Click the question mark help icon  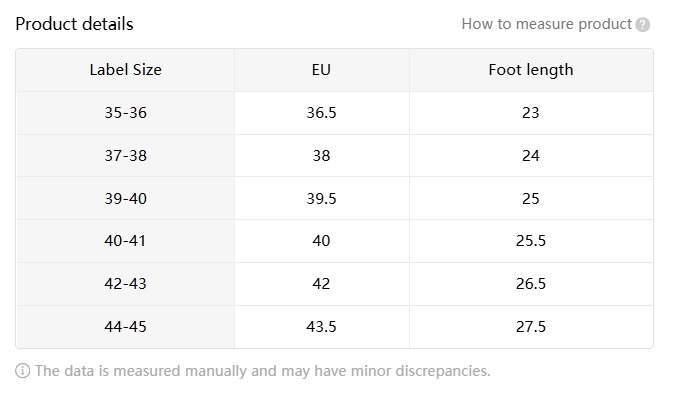[x=643, y=25]
